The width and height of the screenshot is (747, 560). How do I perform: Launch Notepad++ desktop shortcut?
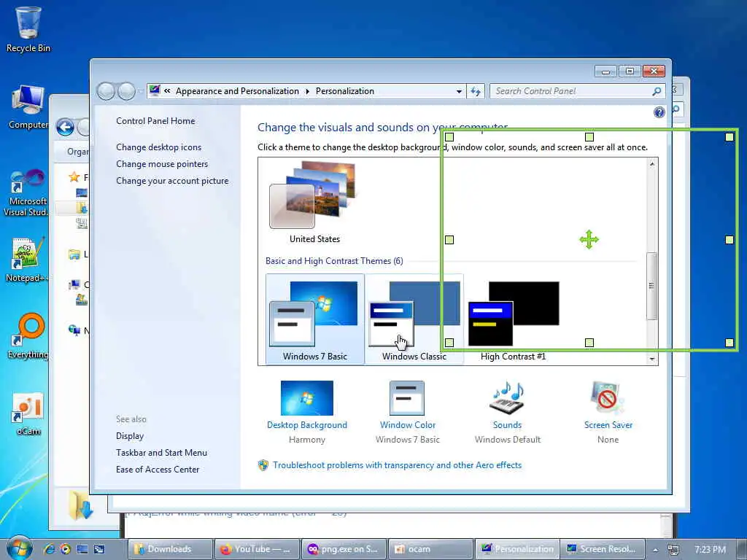point(26,259)
